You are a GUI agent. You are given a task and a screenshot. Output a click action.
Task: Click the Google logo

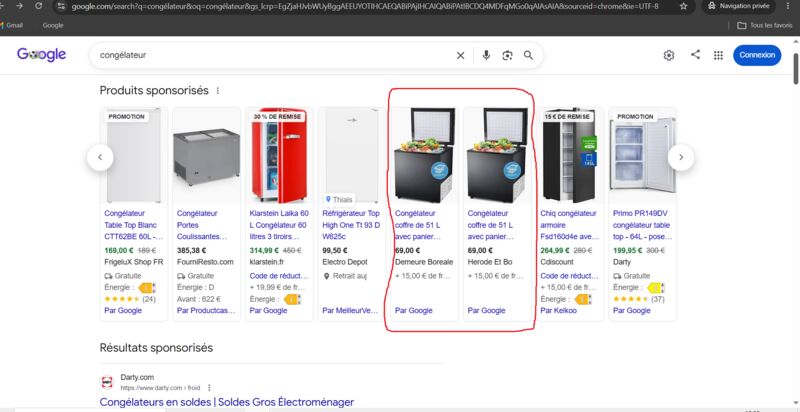pos(41,55)
